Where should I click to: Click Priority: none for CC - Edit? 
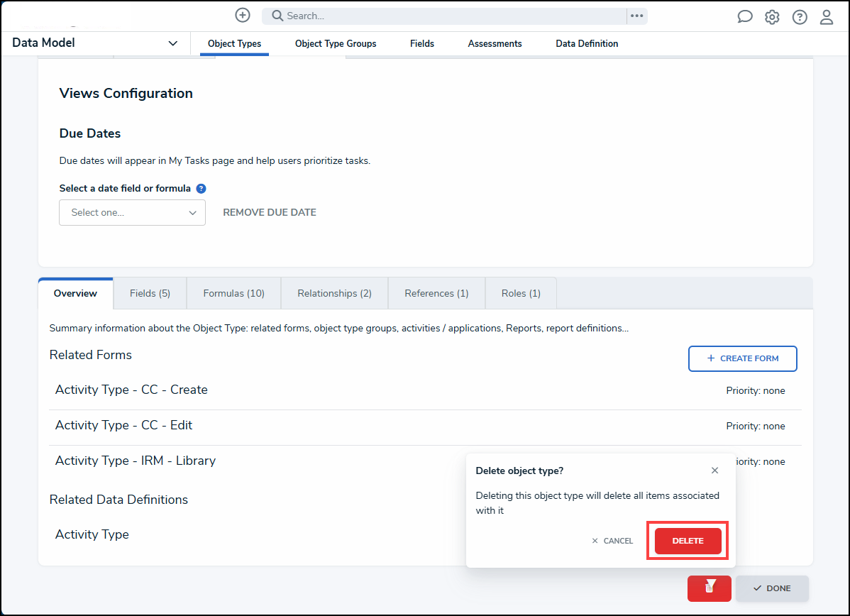pyautogui.click(x=756, y=427)
